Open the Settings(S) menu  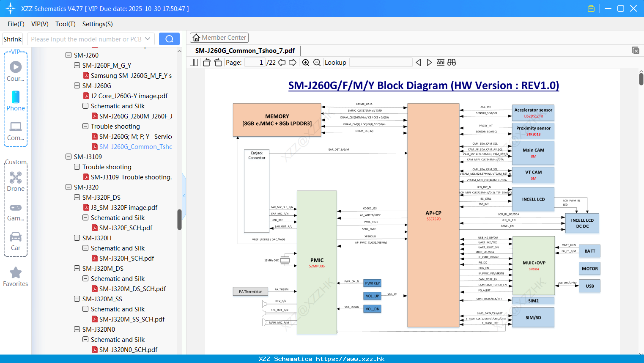98,24
